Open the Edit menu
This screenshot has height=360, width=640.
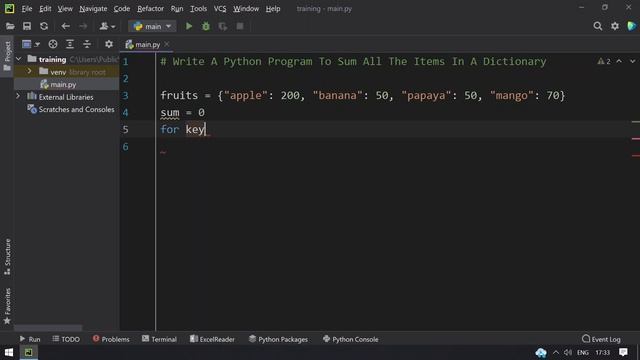coord(45,9)
